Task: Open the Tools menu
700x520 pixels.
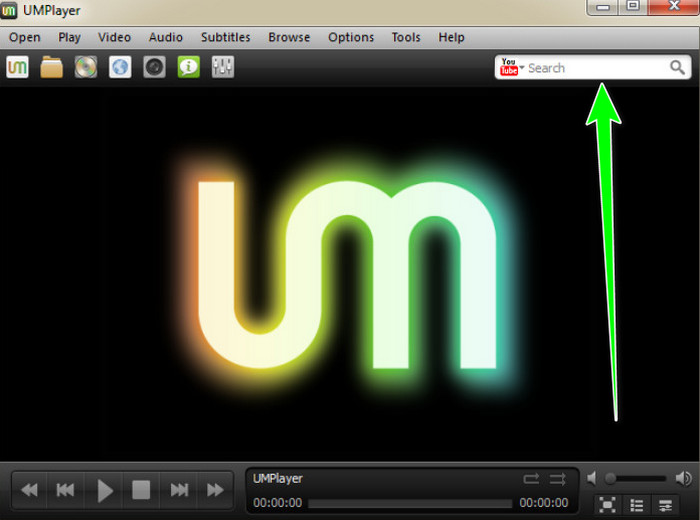Action: tap(406, 37)
